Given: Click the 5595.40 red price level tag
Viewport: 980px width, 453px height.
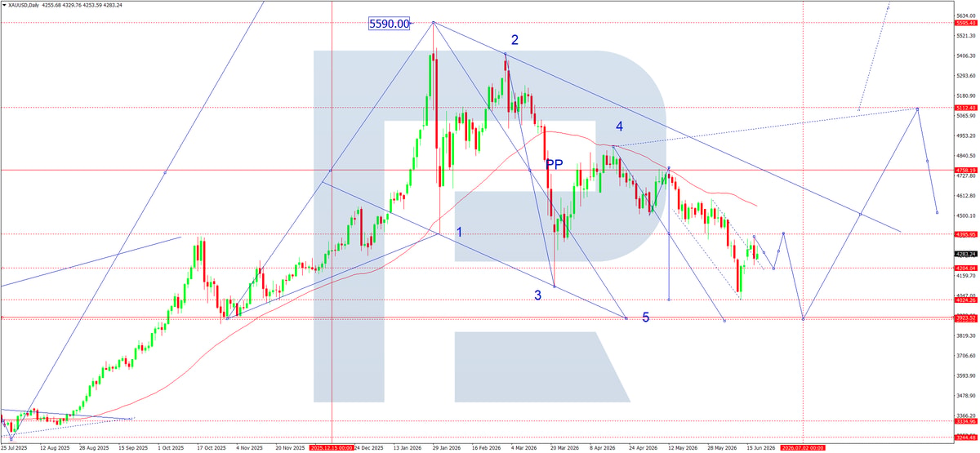Looking at the screenshot, I should pyautogui.click(x=966, y=23).
